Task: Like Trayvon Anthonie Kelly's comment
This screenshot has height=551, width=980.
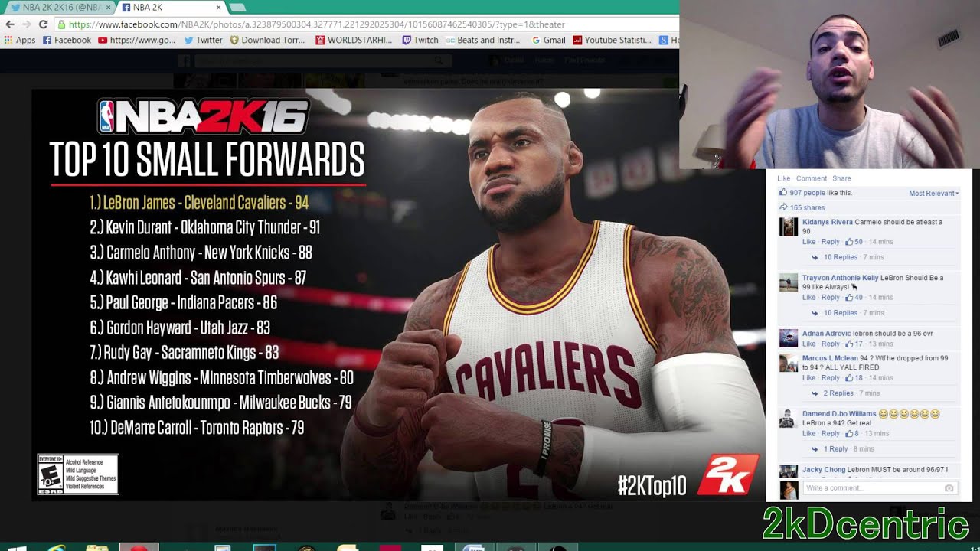Action: (x=808, y=298)
